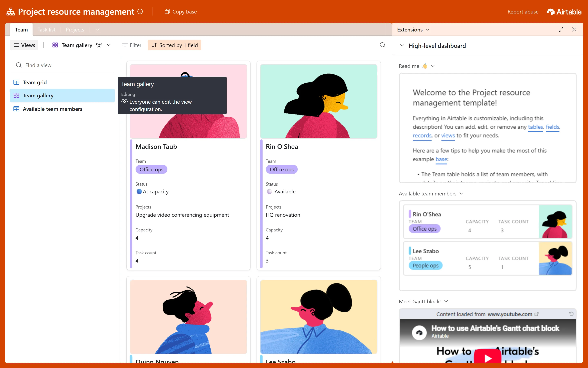
Task: Click Madison Taub's Office ops team tag
Action: click(151, 169)
